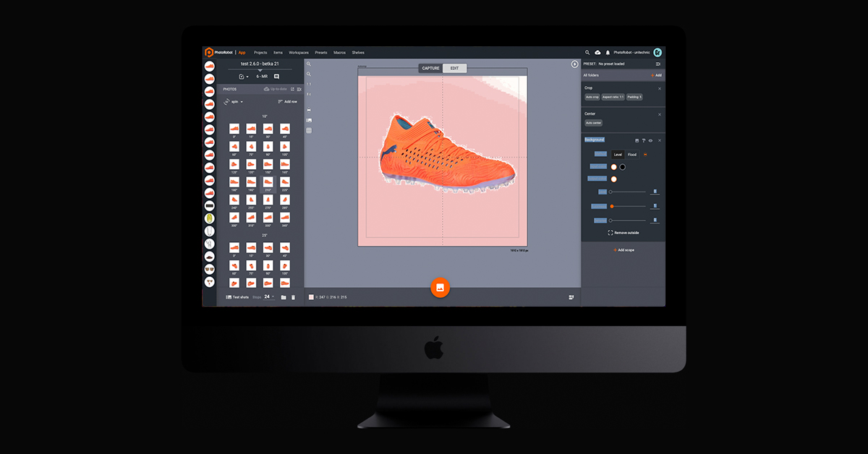Viewport: 868px width, 454px height.
Task: Select the black color option in the Background panel
Action: [623, 167]
